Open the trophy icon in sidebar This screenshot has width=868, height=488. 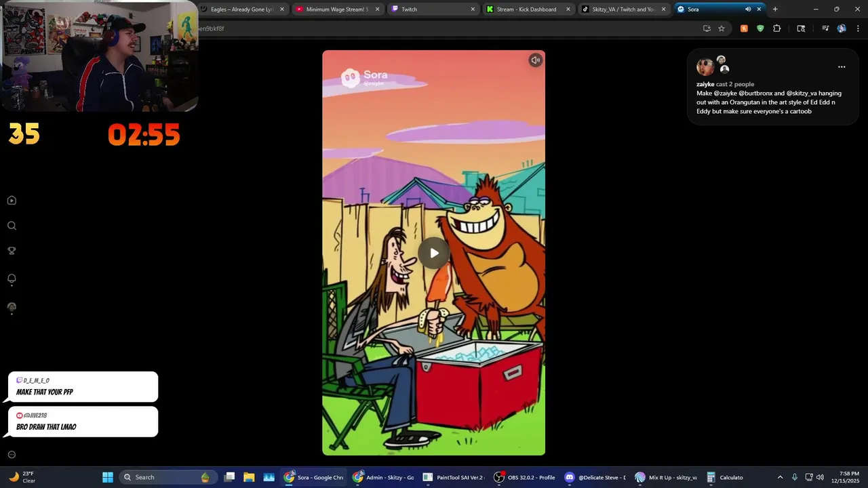[12, 251]
